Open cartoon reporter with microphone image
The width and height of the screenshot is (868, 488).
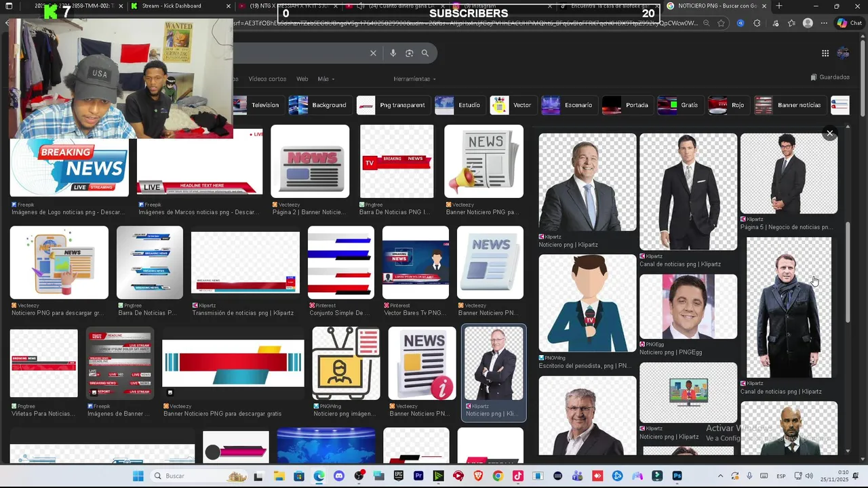(x=587, y=303)
